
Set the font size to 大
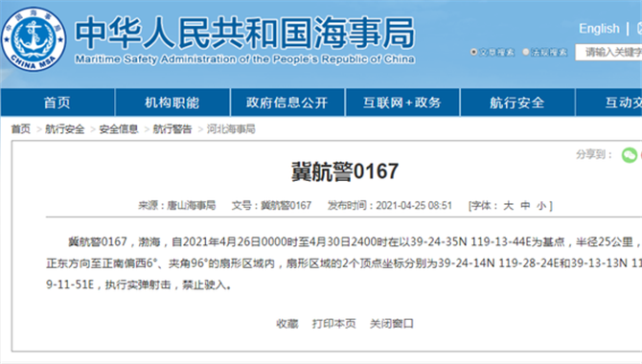pyautogui.click(x=508, y=206)
